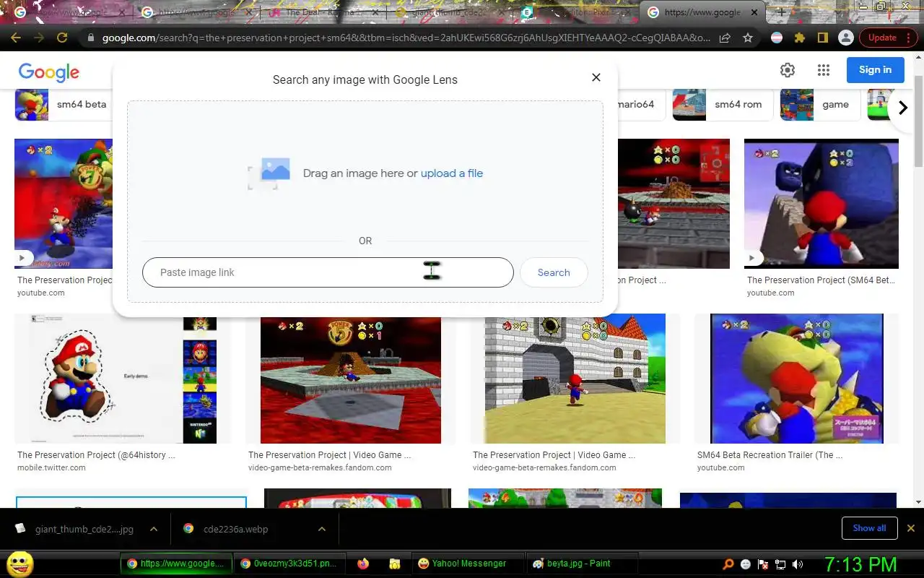
Task: Click Show all downloads
Action: coord(869,528)
